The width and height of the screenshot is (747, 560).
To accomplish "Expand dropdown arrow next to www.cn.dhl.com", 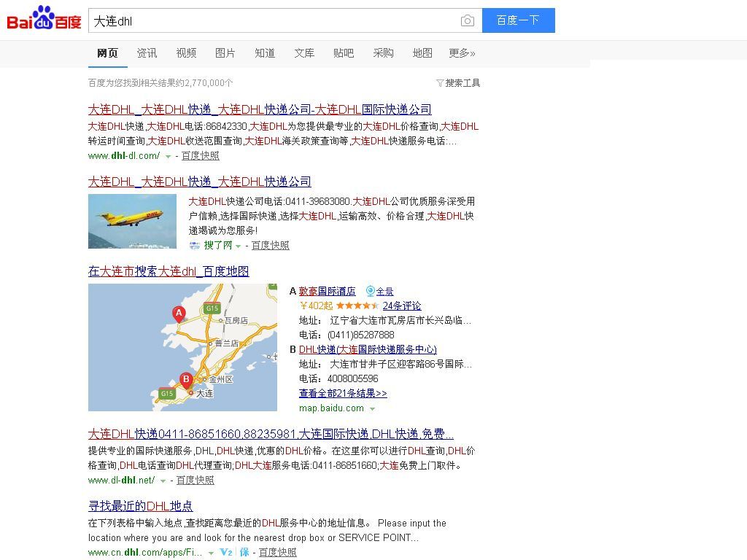I will coord(211,553).
